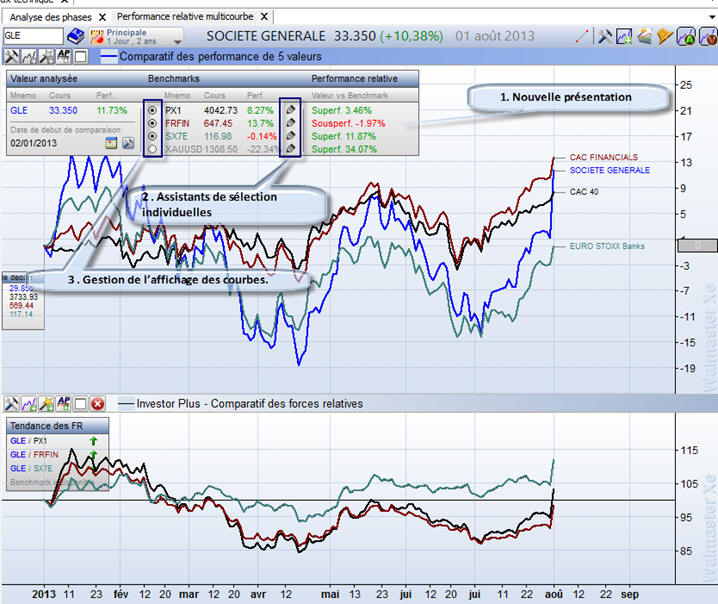Image resolution: width=718 pixels, height=604 pixels.
Task: Click SX7E benchmark mnemonic
Action: 176,136
